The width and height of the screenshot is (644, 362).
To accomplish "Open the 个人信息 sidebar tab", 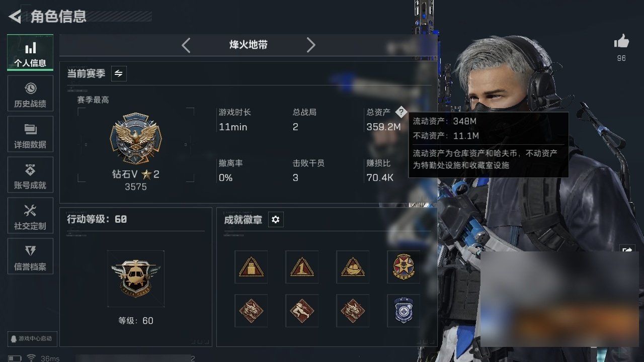I will click(30, 52).
